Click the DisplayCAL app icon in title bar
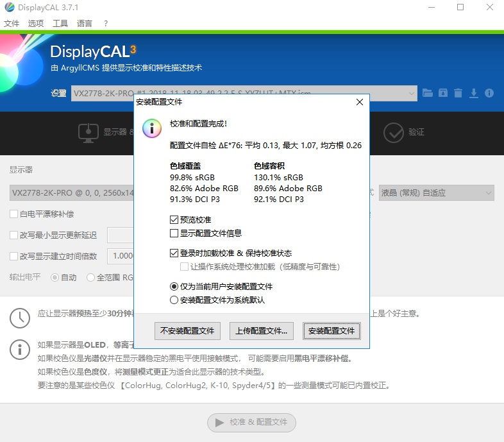The height and width of the screenshot is (442, 504). pyautogui.click(x=10, y=7)
